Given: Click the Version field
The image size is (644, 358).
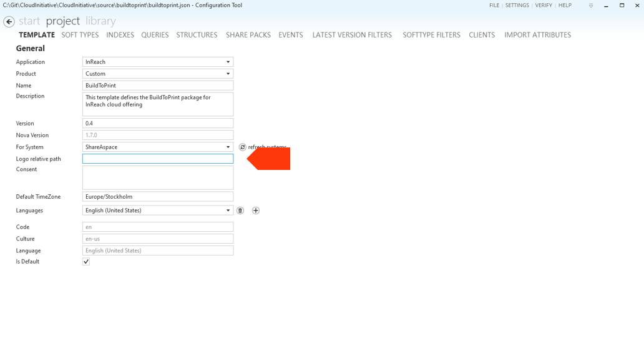Looking at the screenshot, I should click(x=158, y=123).
